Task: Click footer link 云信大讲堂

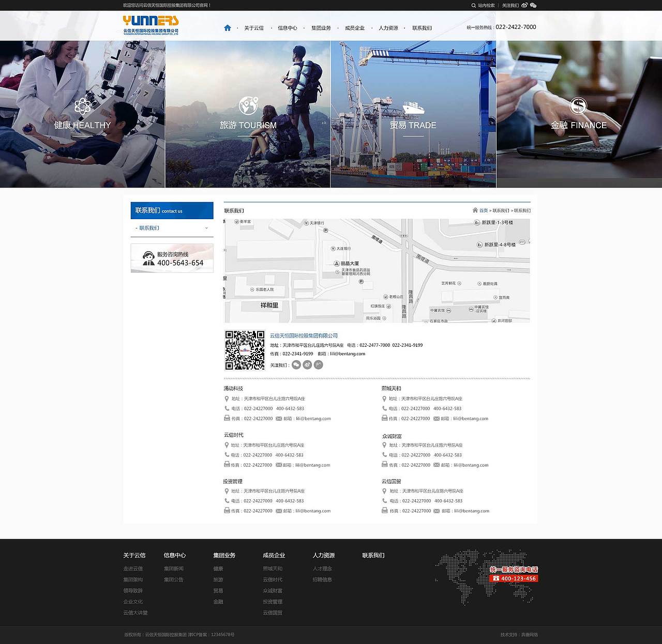Action: point(136,612)
